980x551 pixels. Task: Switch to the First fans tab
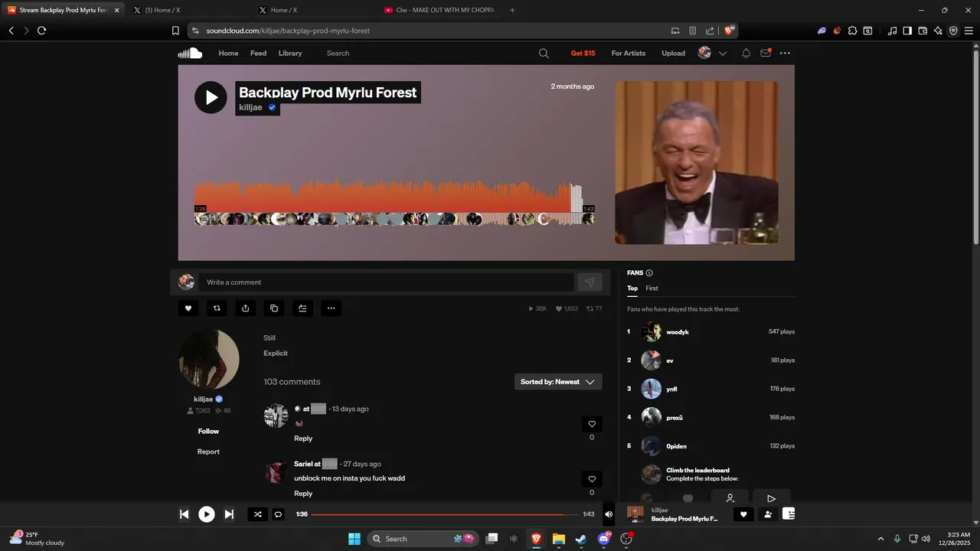[x=652, y=289]
